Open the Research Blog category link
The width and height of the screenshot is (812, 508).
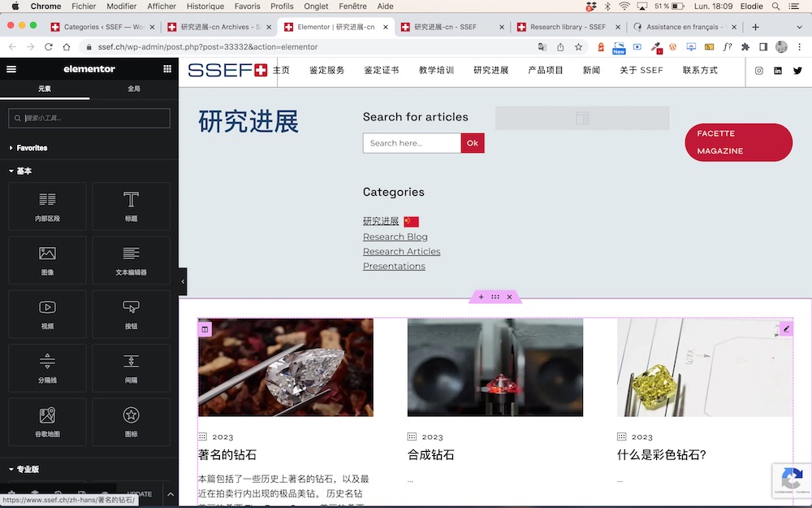pyautogui.click(x=395, y=237)
